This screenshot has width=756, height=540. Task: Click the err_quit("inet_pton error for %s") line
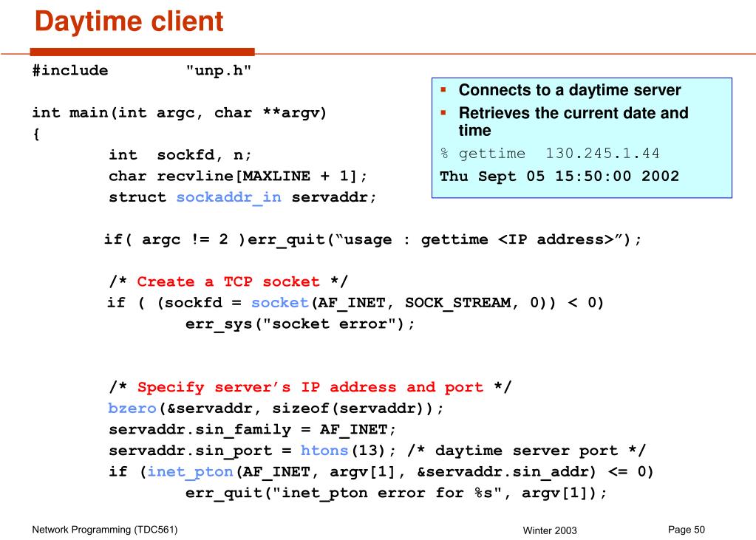click(x=396, y=493)
